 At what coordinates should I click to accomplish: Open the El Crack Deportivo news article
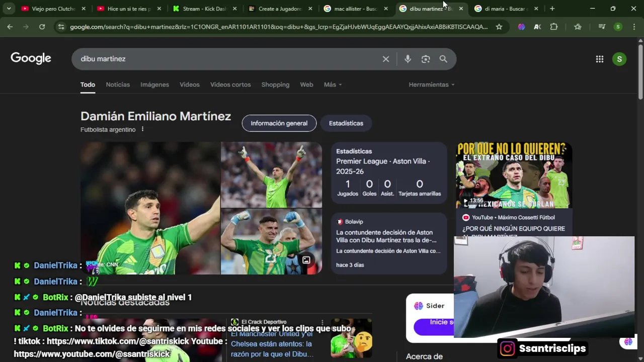coord(272,344)
